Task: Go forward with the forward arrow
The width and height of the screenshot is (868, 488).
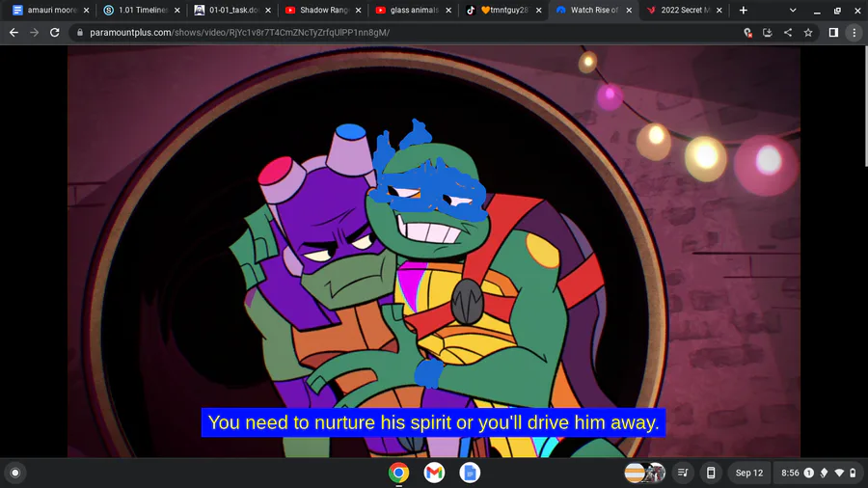Action: pyautogui.click(x=35, y=33)
